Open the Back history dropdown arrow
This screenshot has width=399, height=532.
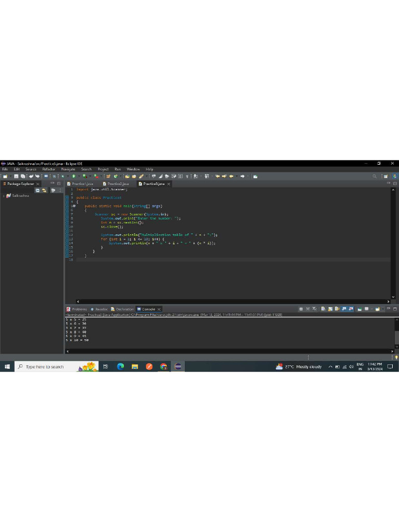[x=237, y=177]
